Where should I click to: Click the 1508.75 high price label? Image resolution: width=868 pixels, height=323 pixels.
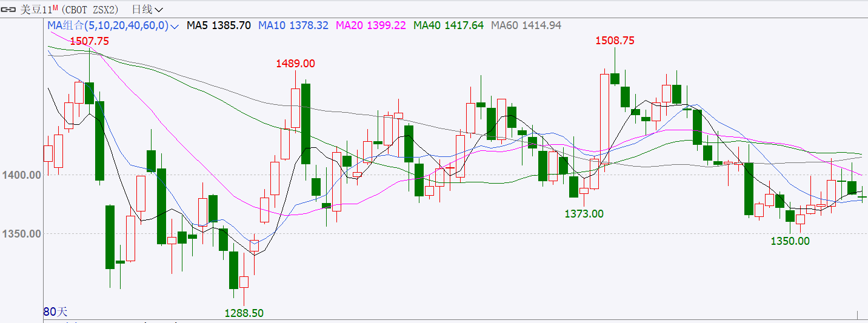[615, 41]
